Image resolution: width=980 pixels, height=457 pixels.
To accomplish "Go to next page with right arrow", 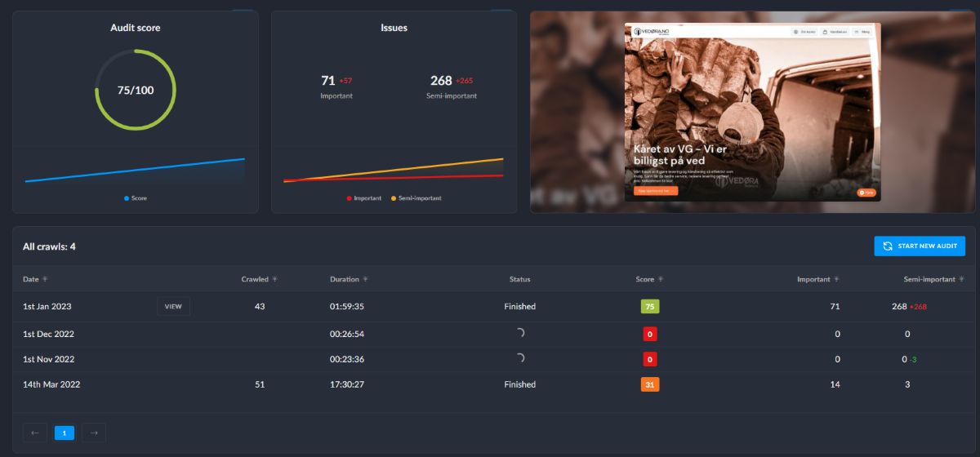I will 94,433.
